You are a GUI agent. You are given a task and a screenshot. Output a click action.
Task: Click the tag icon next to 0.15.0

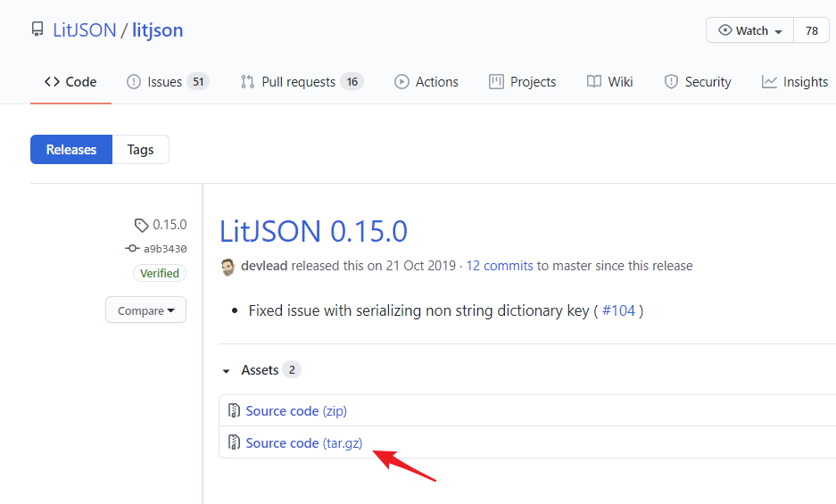pyautogui.click(x=141, y=225)
